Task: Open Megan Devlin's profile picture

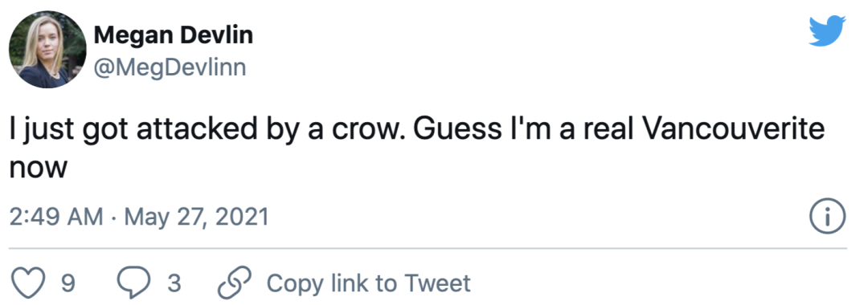Action: [47, 49]
